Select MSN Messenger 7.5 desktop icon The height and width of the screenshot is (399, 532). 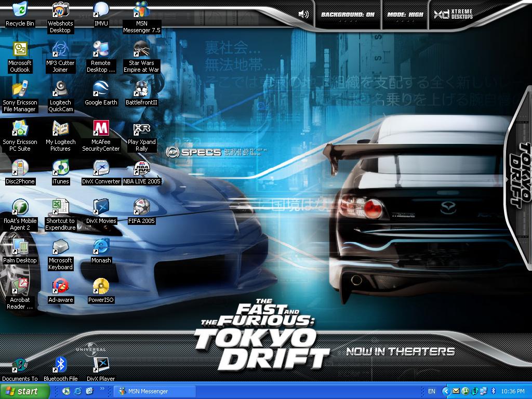142,17
